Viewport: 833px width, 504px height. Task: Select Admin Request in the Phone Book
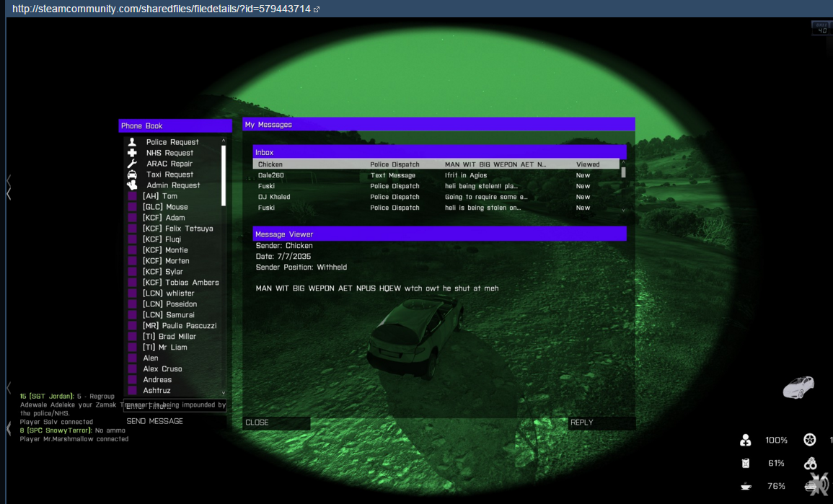(172, 185)
